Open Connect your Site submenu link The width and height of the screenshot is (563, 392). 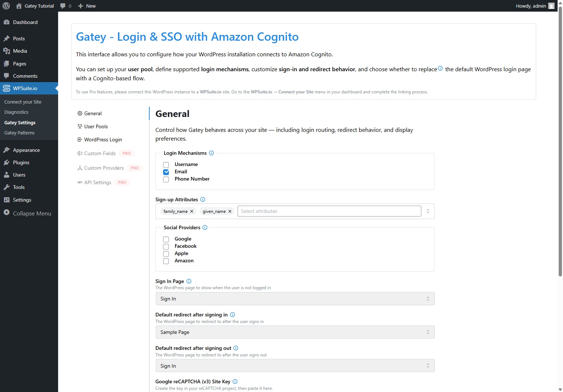pos(23,102)
